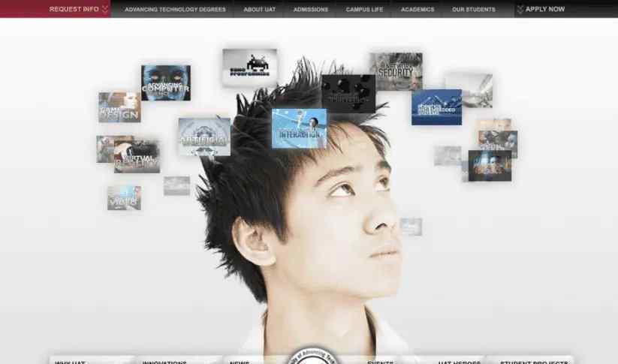Open the dark concert-lit thumbnail at right

point(490,166)
